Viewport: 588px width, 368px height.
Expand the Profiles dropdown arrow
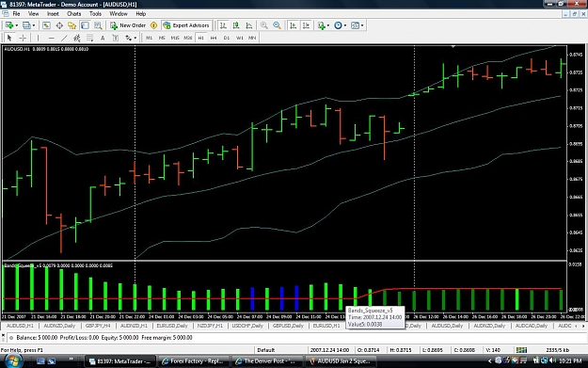coord(34,25)
